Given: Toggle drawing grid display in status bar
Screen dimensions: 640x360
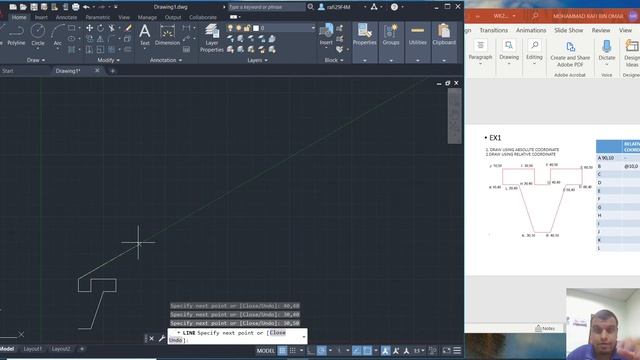Looking at the screenshot, I should coord(282,351).
